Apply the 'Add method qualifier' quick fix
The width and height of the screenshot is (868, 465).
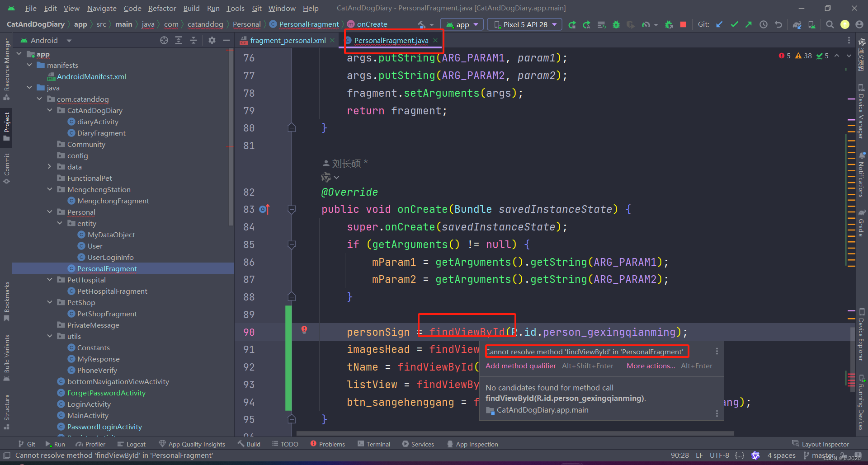tap(520, 366)
